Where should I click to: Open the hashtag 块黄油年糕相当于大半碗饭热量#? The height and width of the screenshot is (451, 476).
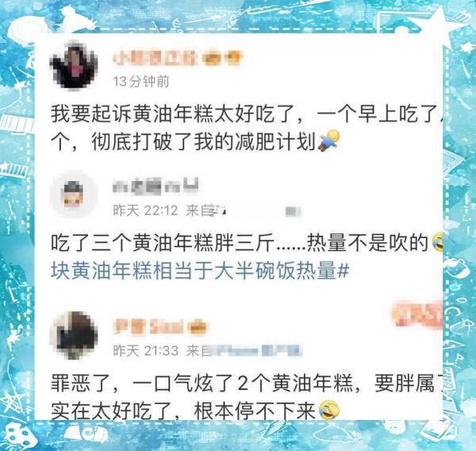tap(200, 271)
